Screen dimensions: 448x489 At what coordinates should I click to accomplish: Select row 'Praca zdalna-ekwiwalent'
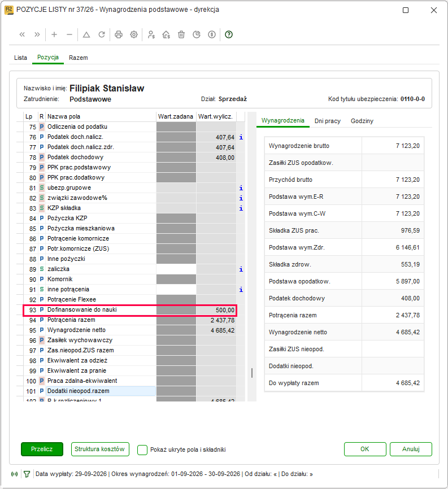tap(130, 381)
